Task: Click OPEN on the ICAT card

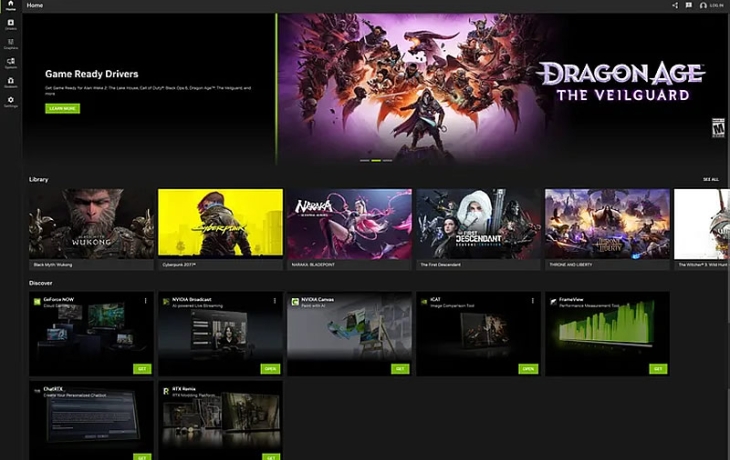Action: pos(528,369)
